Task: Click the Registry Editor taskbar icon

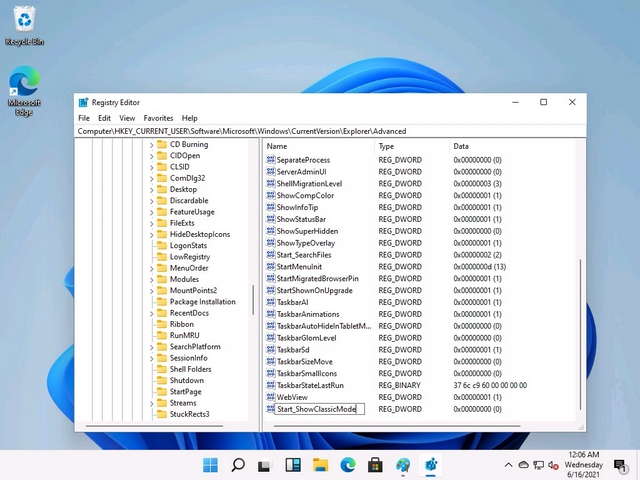Action: pyautogui.click(x=431, y=465)
